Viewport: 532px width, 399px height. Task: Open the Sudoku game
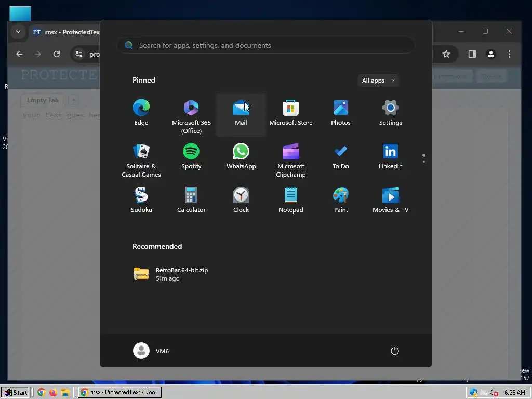click(x=141, y=201)
